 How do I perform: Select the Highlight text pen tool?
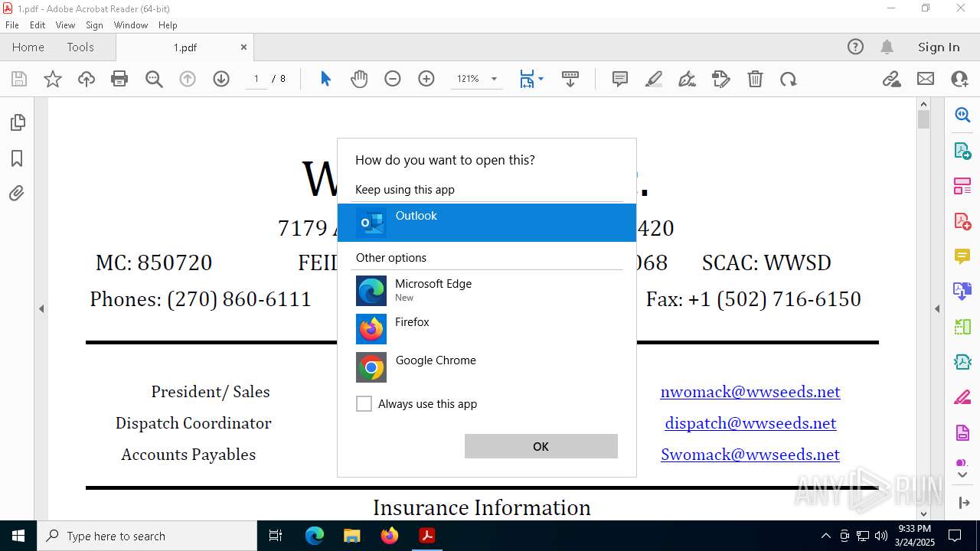[x=654, y=79]
